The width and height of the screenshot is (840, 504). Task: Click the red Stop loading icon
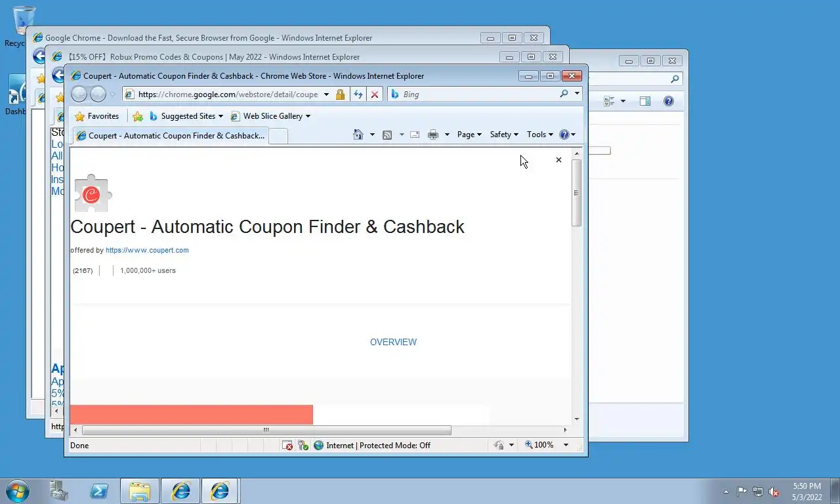pyautogui.click(x=374, y=94)
